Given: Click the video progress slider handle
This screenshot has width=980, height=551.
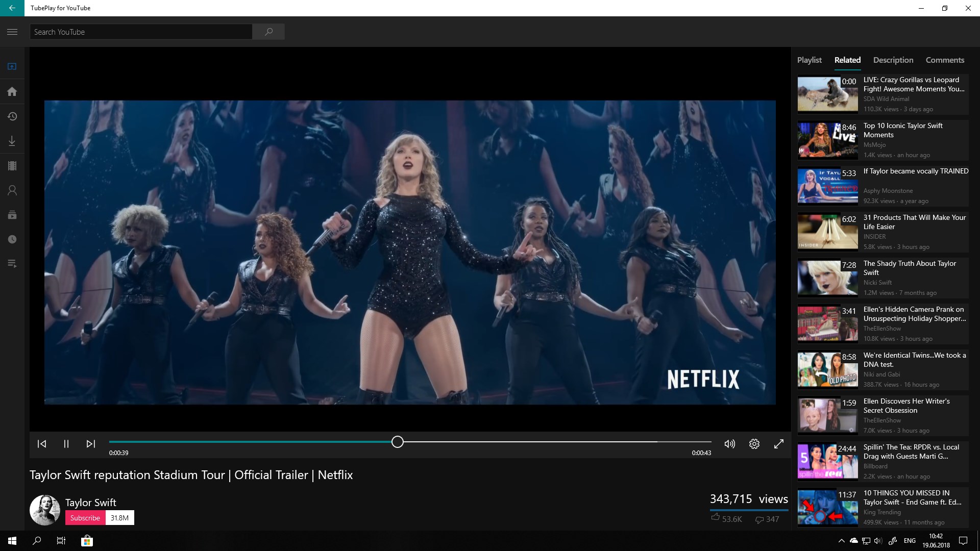Looking at the screenshot, I should tap(398, 442).
